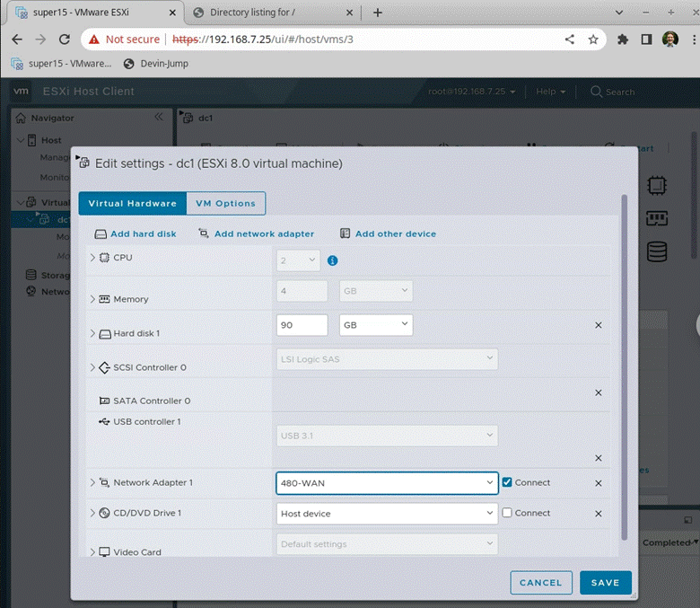Remove Hard disk 1 with X
Viewport: 700px width, 608px height.
point(599,325)
